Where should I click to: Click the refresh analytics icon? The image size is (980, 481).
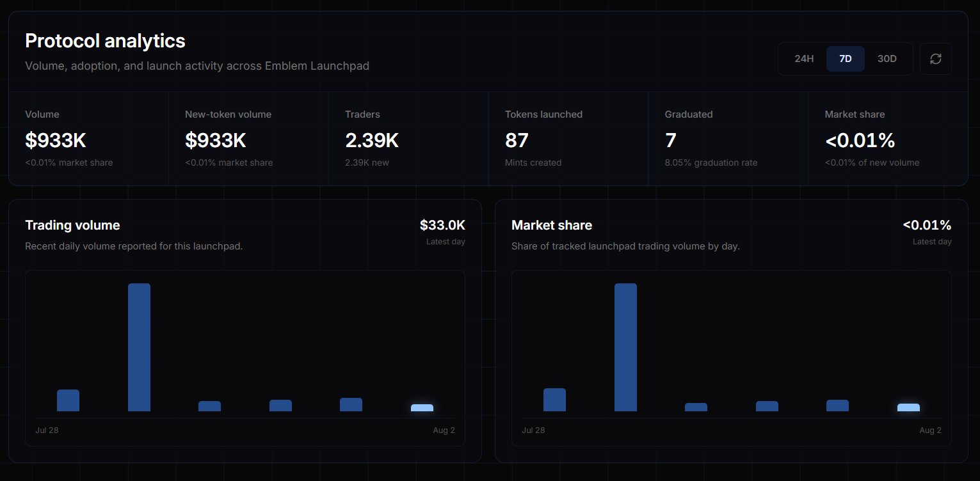[935, 59]
